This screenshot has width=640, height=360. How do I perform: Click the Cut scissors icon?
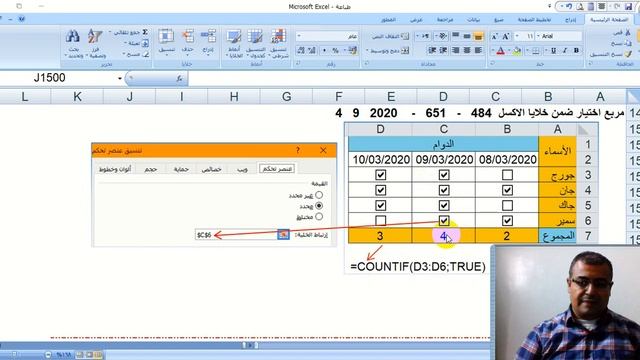point(628,32)
